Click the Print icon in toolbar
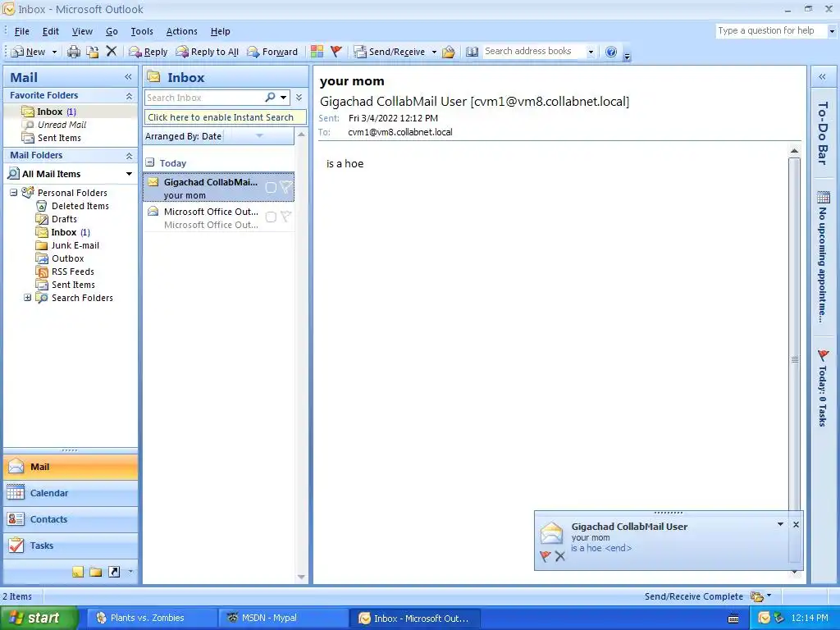The width and height of the screenshot is (840, 630). tap(74, 52)
